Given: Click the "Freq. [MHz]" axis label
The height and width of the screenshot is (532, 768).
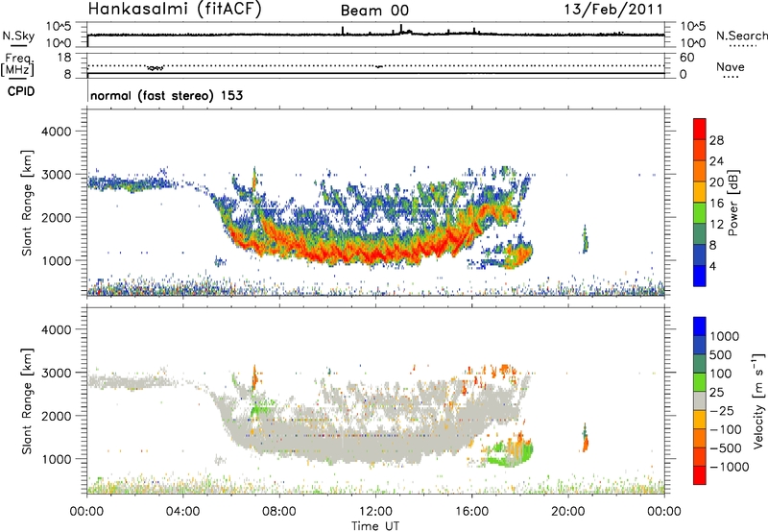Looking at the screenshot, I should click(17, 65).
